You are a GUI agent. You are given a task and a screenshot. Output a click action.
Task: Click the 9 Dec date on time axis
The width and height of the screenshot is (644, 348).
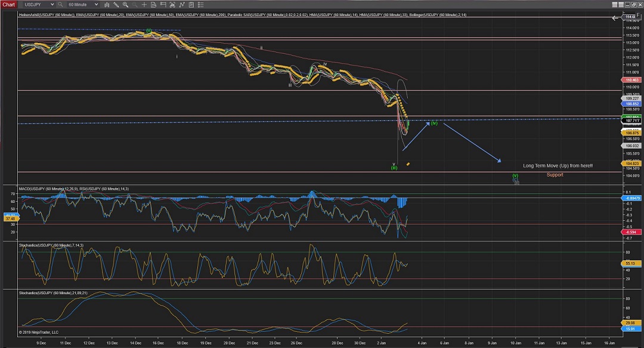(x=41, y=343)
